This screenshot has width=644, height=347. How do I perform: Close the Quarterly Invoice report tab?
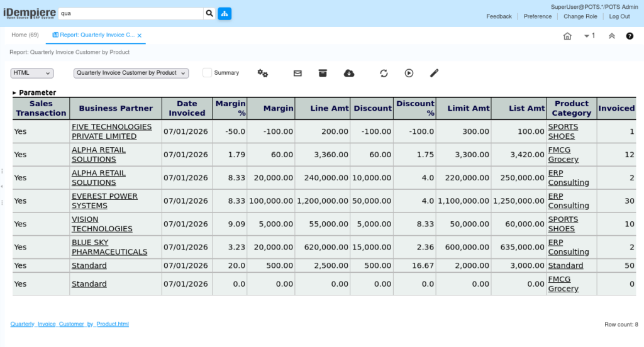pyautogui.click(x=140, y=35)
